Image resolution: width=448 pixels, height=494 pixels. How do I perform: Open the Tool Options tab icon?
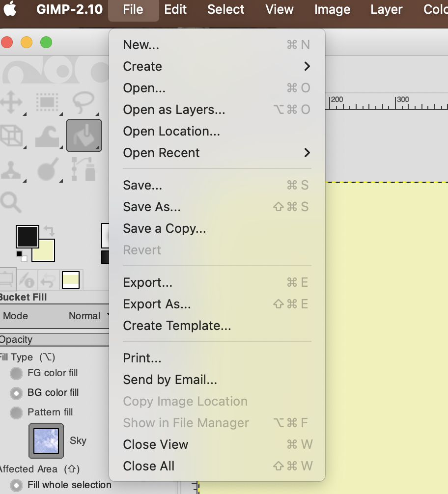(x=7, y=279)
